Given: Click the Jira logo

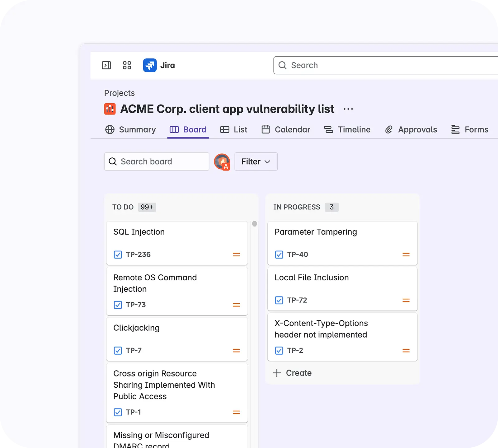Looking at the screenshot, I should (x=150, y=65).
